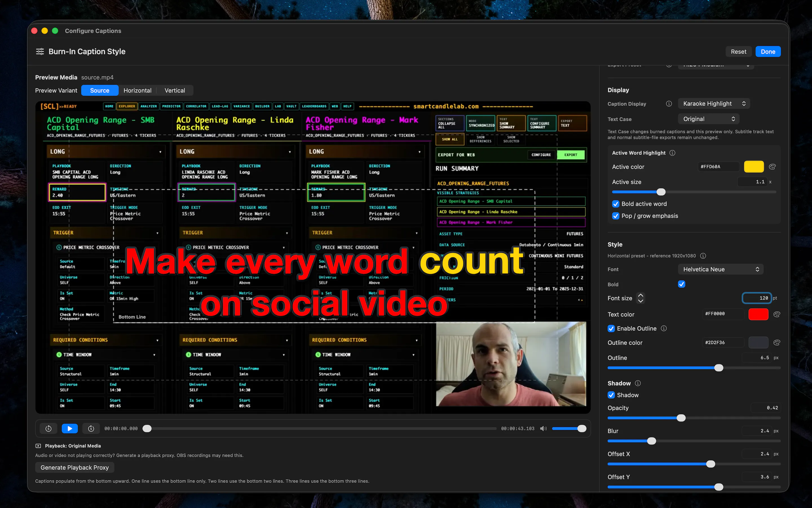Click the Done button
The height and width of the screenshot is (508, 812).
[x=768, y=51]
